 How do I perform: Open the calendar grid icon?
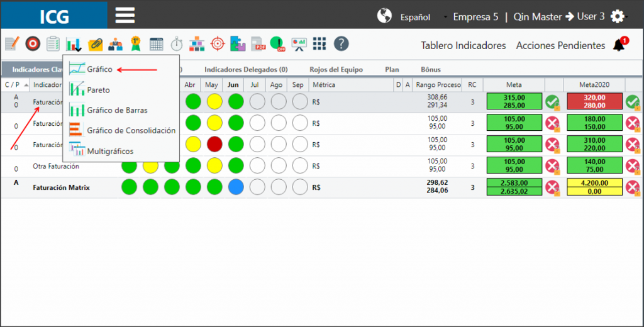pyautogui.click(x=156, y=44)
